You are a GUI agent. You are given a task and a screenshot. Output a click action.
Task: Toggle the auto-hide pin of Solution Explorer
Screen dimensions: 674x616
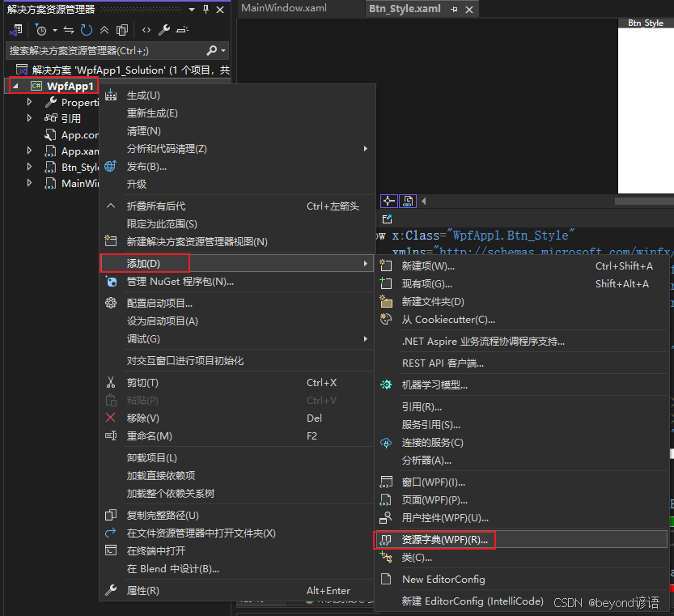pyautogui.click(x=206, y=9)
